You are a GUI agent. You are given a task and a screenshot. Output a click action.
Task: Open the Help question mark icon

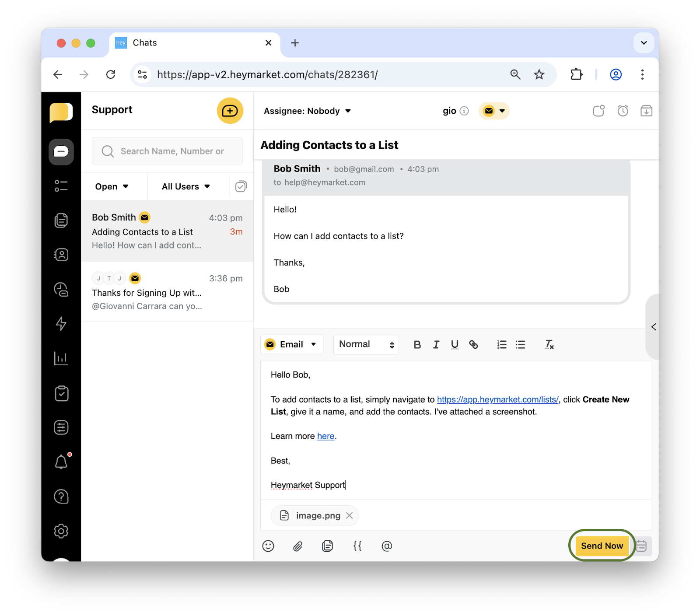click(x=61, y=497)
